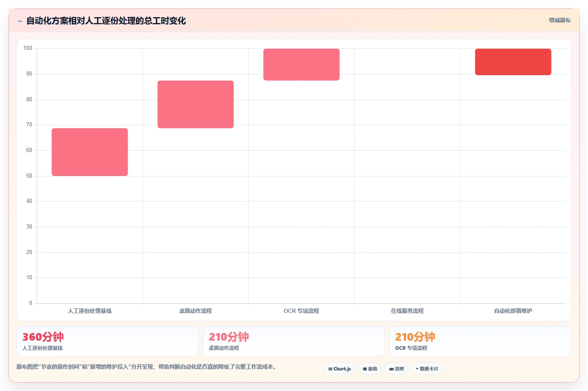588x391 pixels.
Task: Open the 360分钟 人工逐份处理基线 card
Action: click(107, 341)
